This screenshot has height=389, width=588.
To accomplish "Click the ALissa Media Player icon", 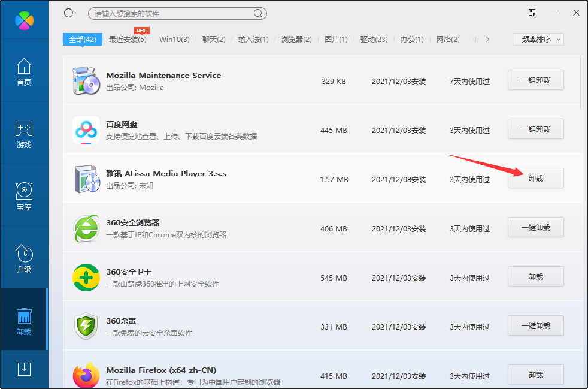I will tap(87, 179).
